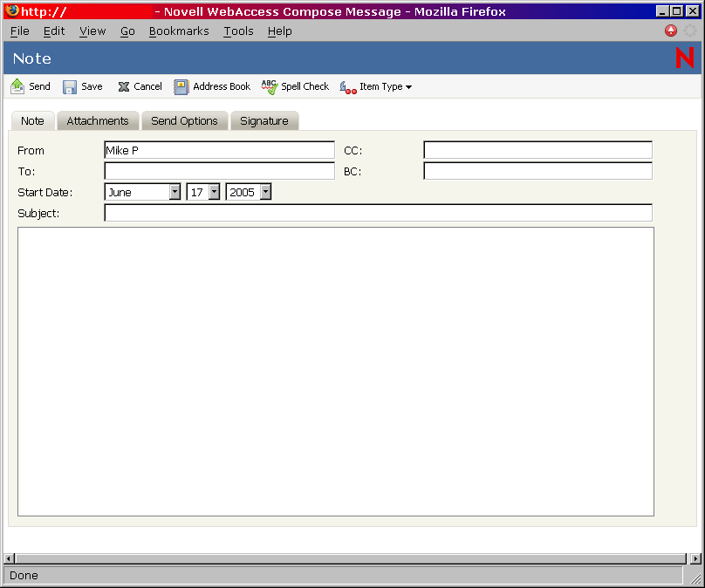Click the CC input field
This screenshot has height=588, width=705.
[537, 150]
